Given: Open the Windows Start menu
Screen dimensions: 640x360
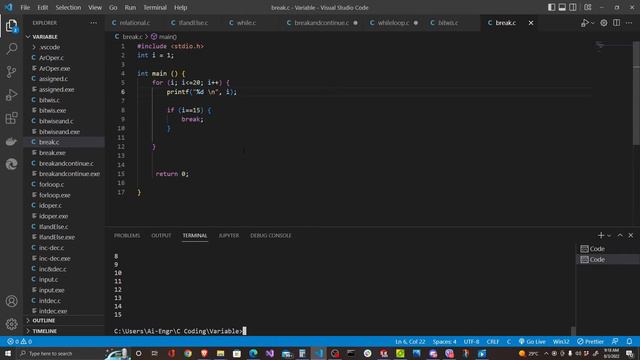Looking at the screenshot, I should click(x=8, y=353).
